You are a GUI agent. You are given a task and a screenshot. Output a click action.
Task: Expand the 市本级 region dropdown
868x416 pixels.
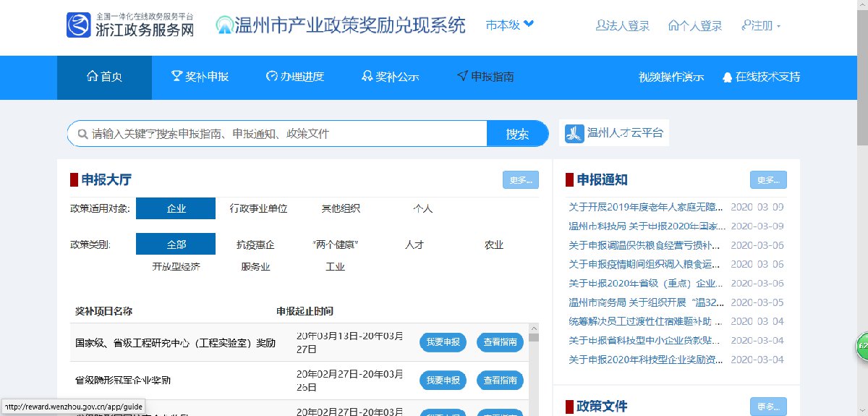(510, 25)
